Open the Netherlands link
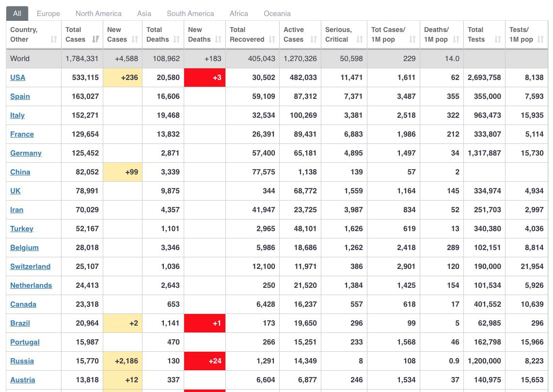The height and width of the screenshot is (392, 553). (x=31, y=285)
